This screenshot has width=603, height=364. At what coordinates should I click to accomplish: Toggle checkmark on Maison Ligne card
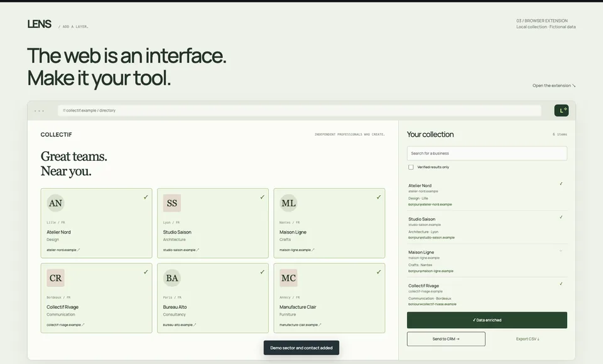coord(379,197)
